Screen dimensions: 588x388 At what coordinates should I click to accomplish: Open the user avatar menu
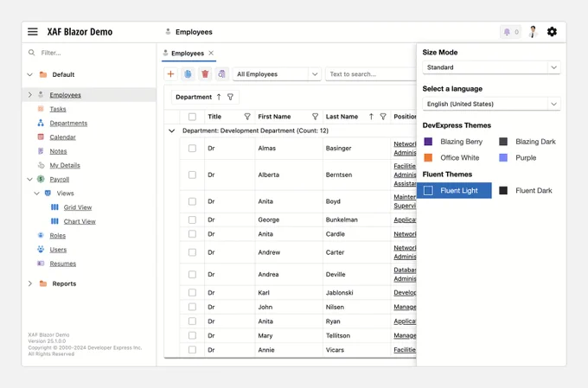pos(533,32)
